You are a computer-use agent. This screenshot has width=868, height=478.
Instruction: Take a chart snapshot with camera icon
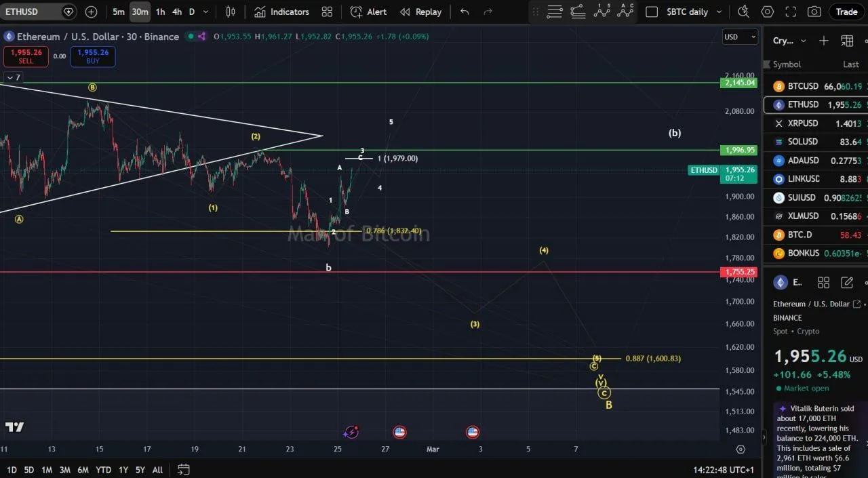point(814,12)
